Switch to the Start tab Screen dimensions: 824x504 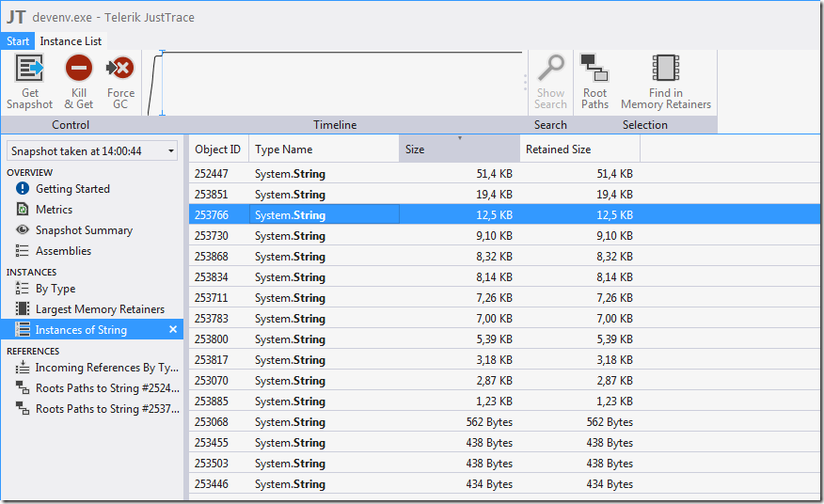(17, 41)
